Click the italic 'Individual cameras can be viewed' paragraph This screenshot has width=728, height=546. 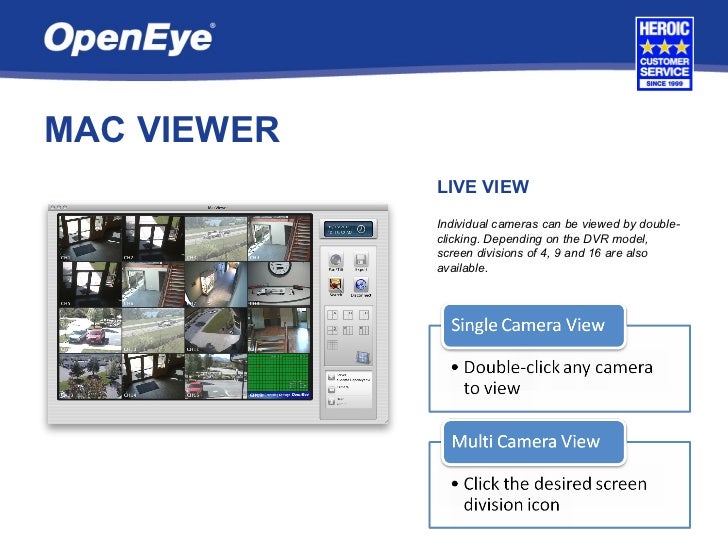click(559, 246)
